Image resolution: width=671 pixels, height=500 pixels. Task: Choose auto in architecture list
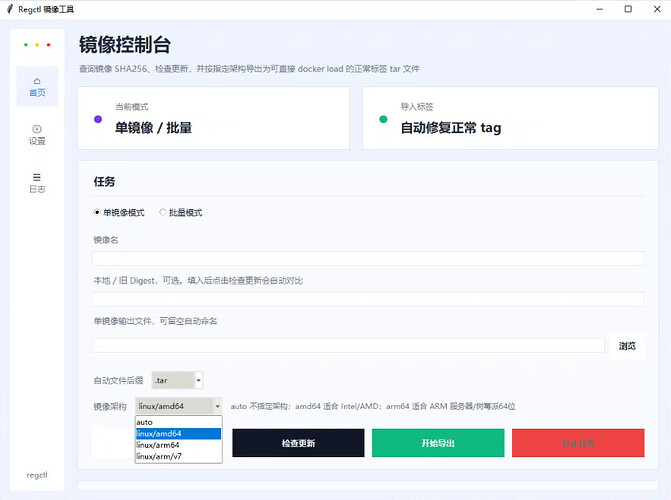[178, 422]
